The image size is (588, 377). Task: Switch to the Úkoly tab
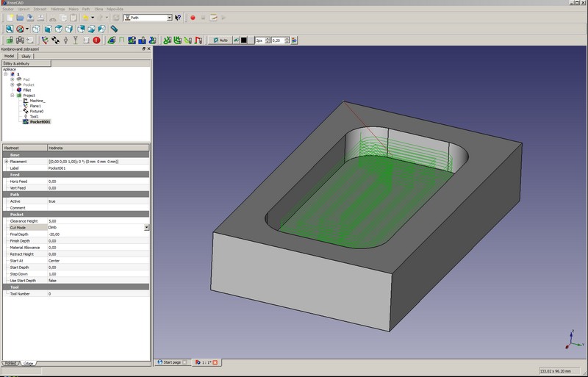[x=26, y=56]
